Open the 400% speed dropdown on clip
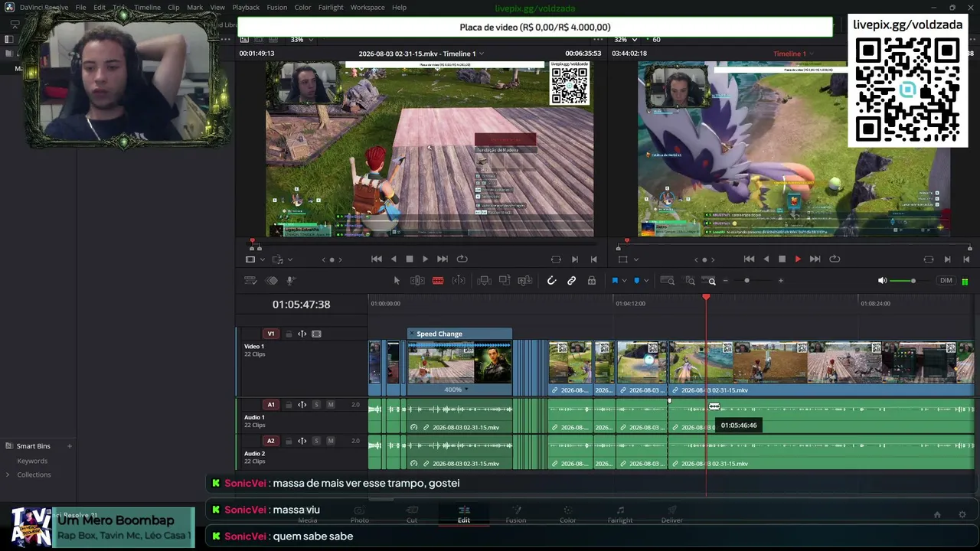Viewport: 980px width, 551px height. tap(466, 390)
